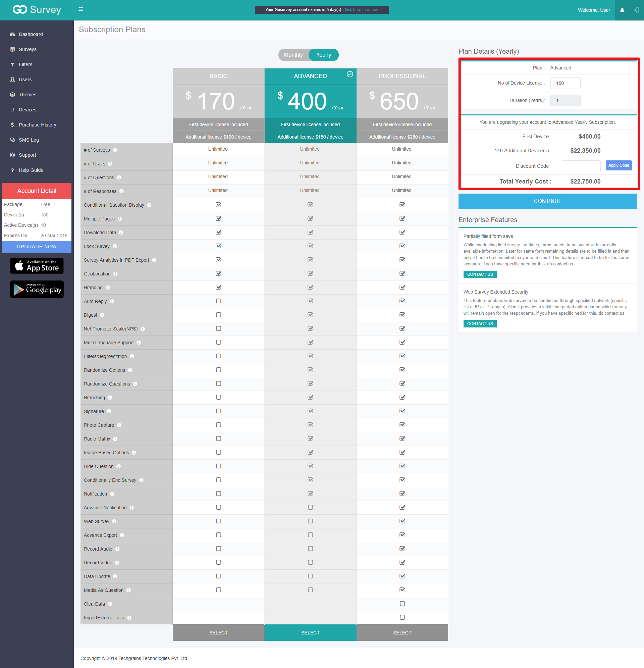Enter discount code in input field

tap(581, 166)
